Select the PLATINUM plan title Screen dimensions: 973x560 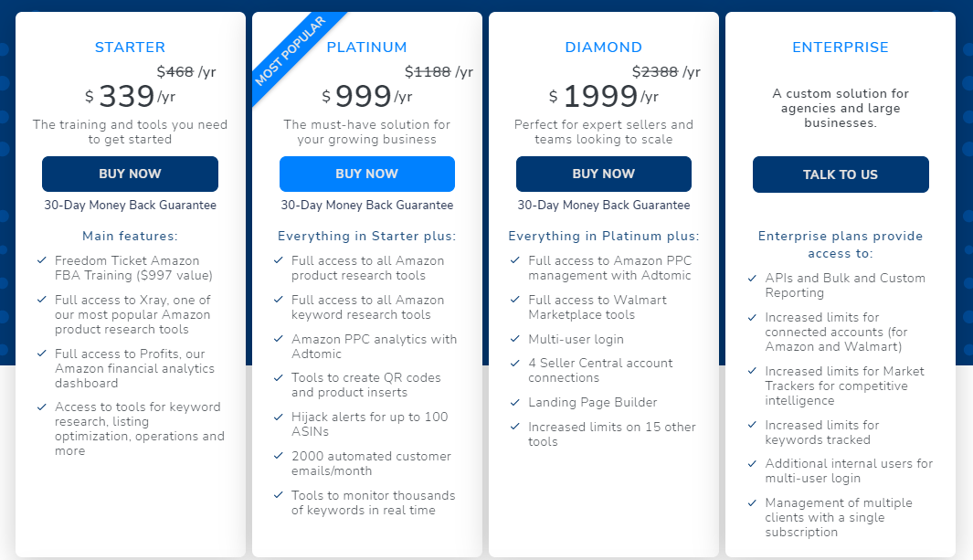pyautogui.click(x=366, y=48)
